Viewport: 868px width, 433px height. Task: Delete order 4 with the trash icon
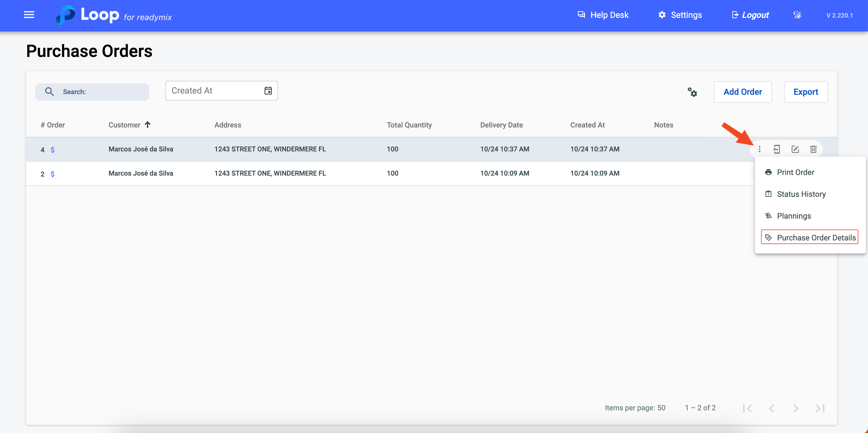(813, 149)
